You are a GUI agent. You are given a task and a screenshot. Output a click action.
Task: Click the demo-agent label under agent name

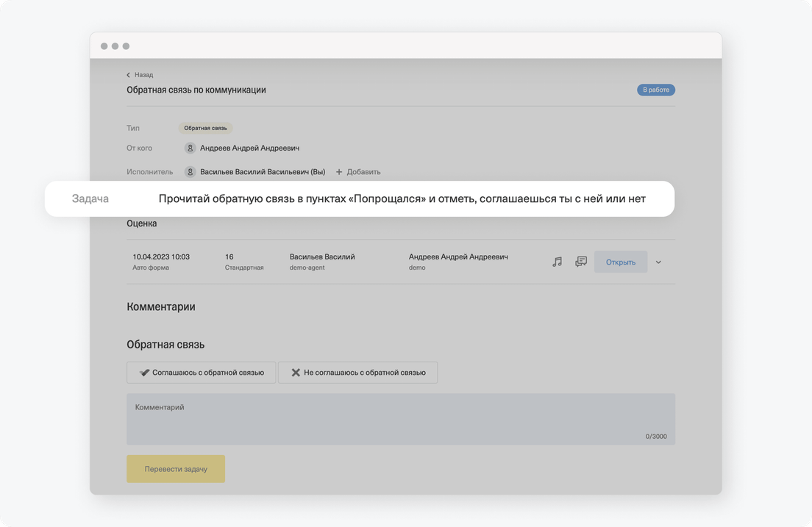point(307,268)
